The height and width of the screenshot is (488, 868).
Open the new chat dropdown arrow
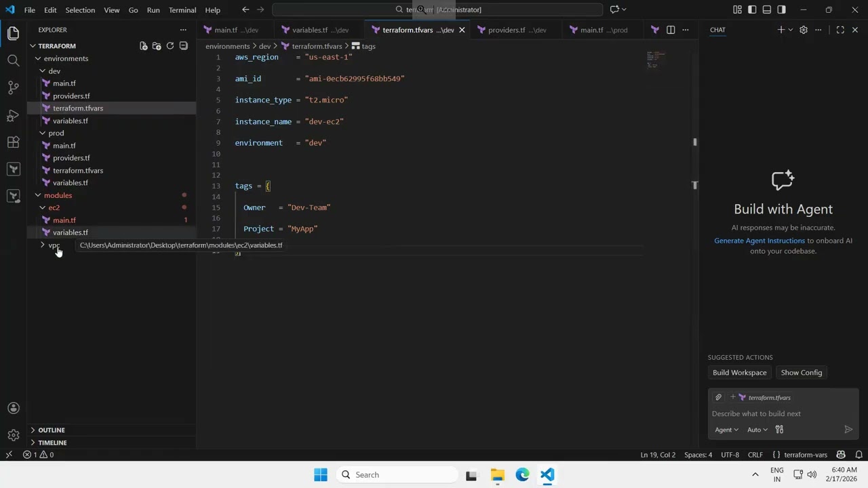[791, 30]
